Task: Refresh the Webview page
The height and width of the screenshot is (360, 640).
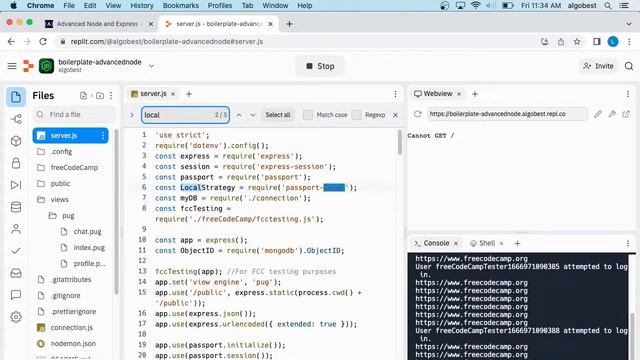Action: (x=417, y=114)
